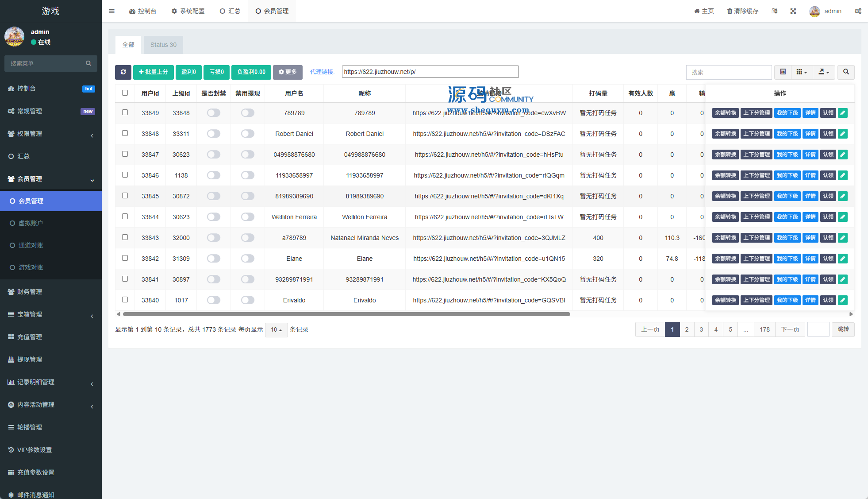Toggle table card view icon

tap(783, 72)
